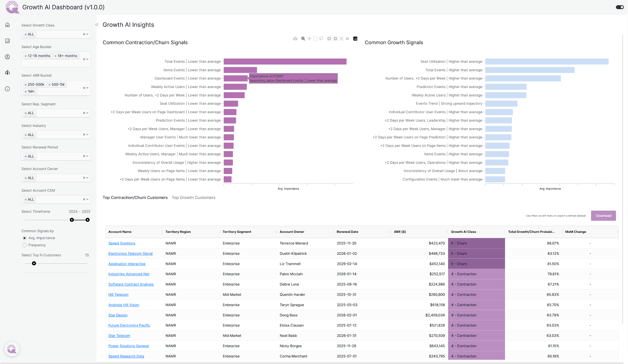The image size is (628, 364).
Task: Open the Speed Solutions account link
Action: coord(122,243)
